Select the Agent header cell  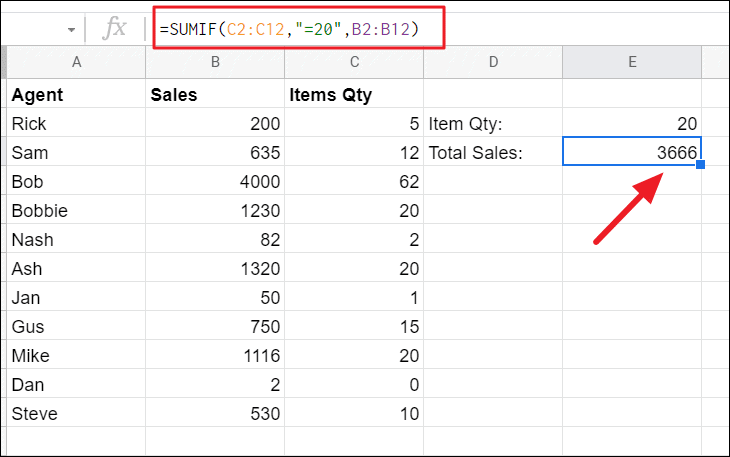coord(76,95)
